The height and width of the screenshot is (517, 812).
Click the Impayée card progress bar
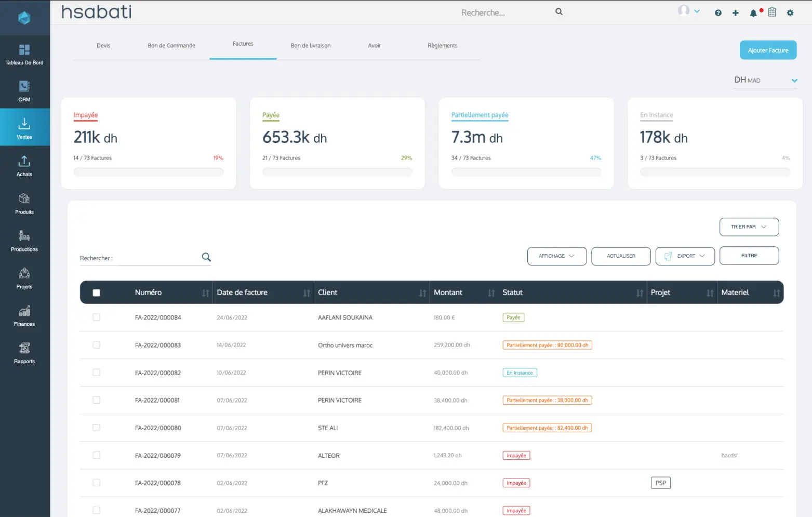click(149, 172)
